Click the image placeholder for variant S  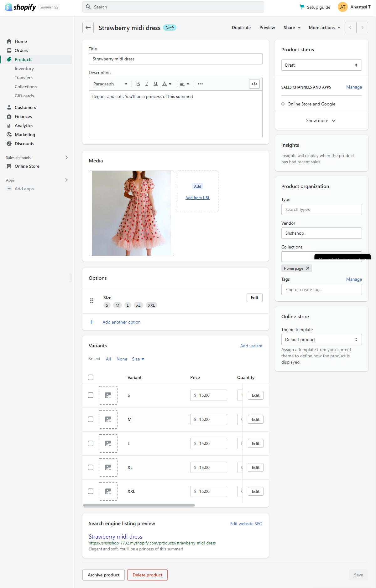[x=108, y=395]
